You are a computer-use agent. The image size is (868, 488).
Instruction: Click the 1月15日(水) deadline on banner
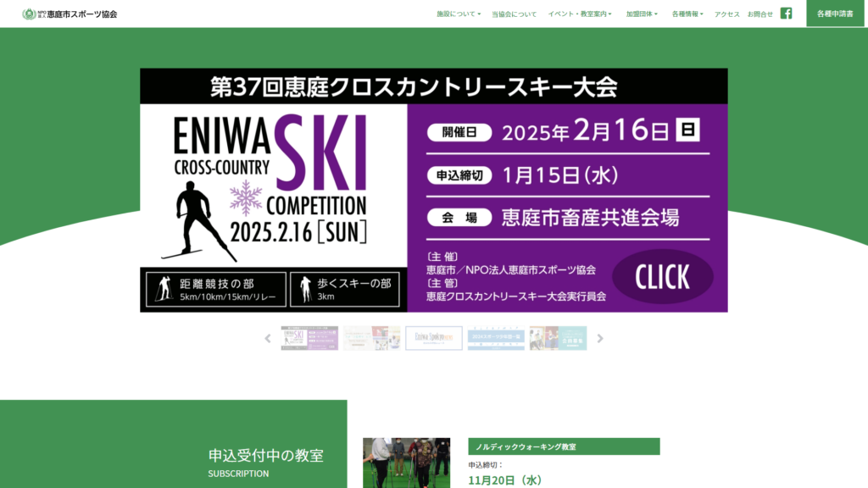click(559, 175)
